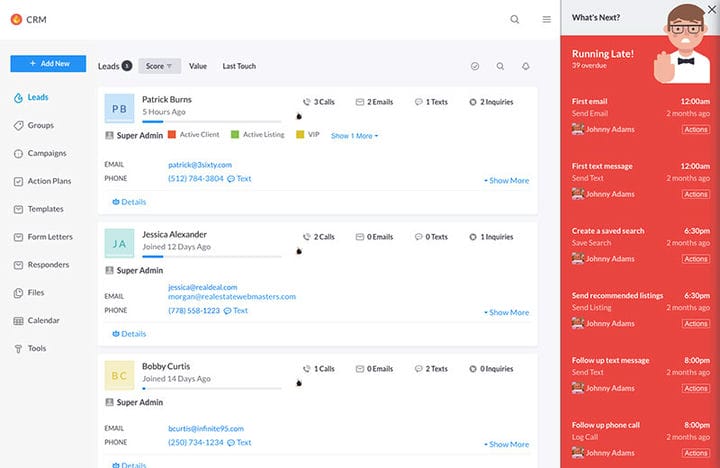720x468 pixels.
Task: Click the red Active Client tag swatch
Action: tap(172, 135)
